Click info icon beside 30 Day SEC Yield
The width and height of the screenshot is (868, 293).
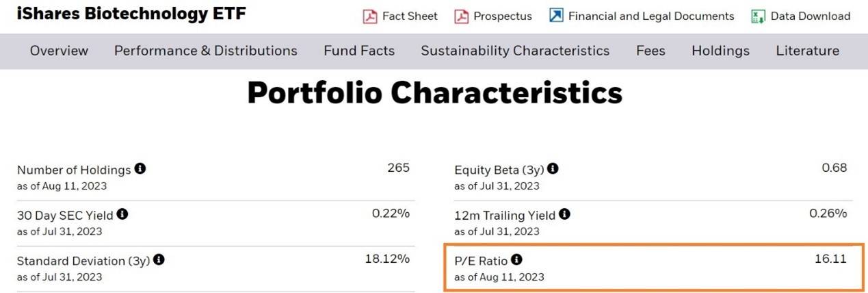pos(122,214)
